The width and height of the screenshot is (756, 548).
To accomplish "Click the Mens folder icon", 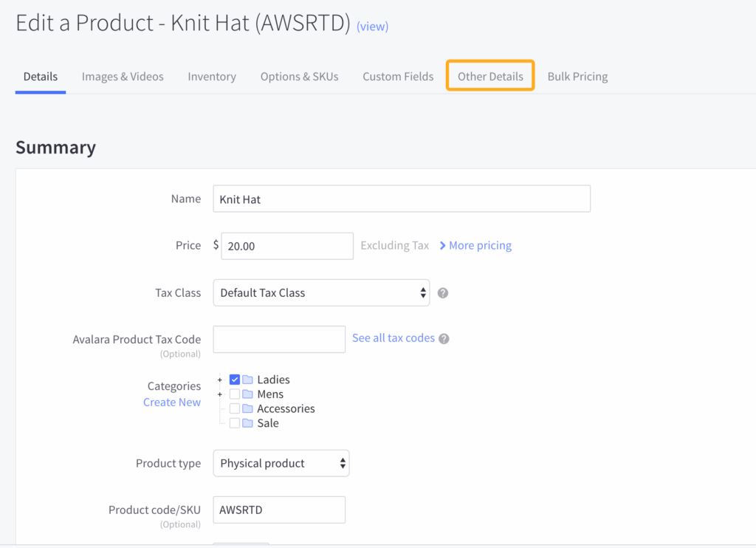I will coord(247,394).
